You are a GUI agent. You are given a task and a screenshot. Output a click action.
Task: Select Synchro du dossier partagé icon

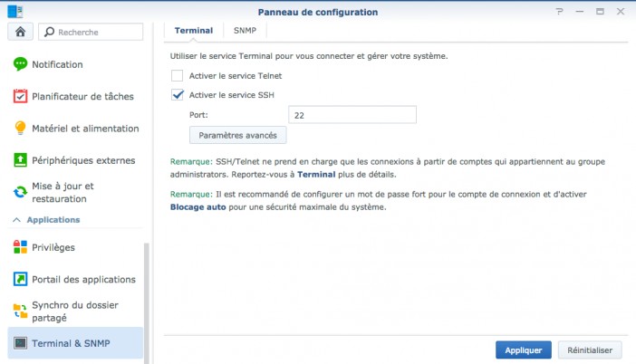(20, 311)
